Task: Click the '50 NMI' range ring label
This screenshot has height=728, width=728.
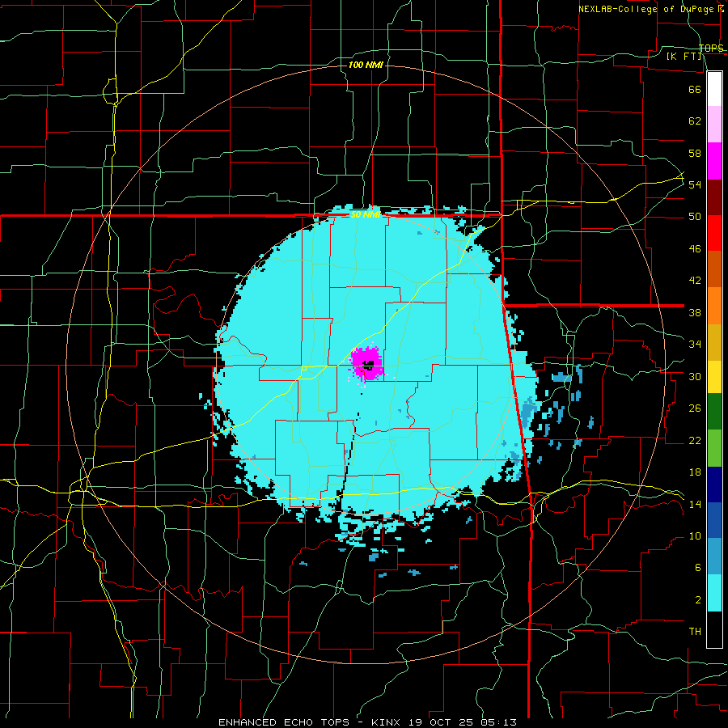Action: 366,214
